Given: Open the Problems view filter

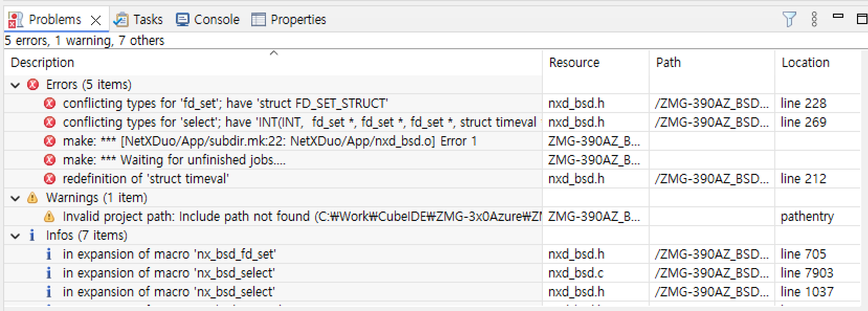Looking at the screenshot, I should [x=791, y=19].
